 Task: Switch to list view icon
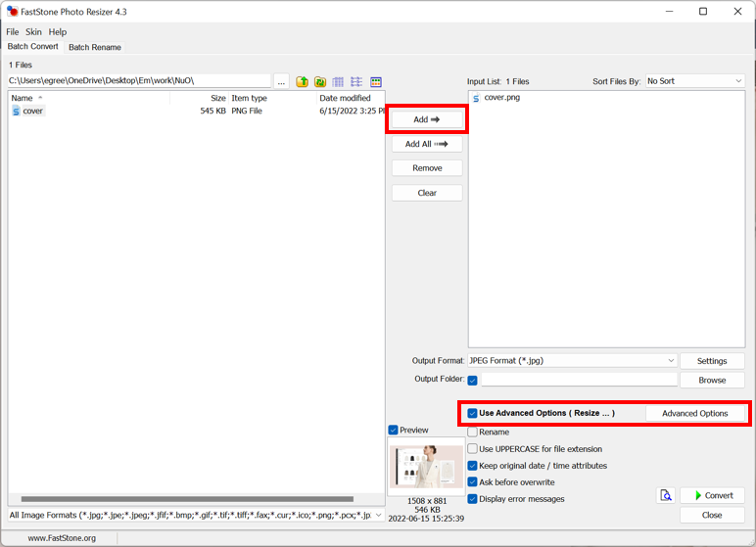pos(356,82)
